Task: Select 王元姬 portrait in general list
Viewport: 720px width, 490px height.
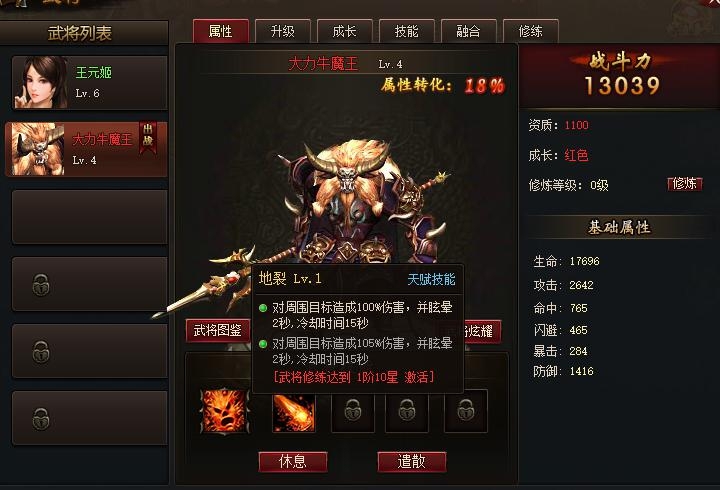Action: click(x=41, y=82)
